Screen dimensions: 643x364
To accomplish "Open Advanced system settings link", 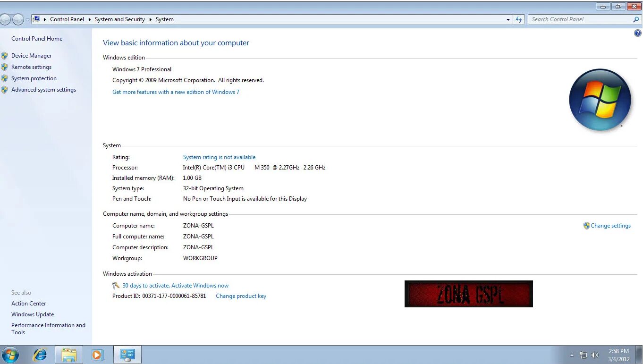I will 43,90.
